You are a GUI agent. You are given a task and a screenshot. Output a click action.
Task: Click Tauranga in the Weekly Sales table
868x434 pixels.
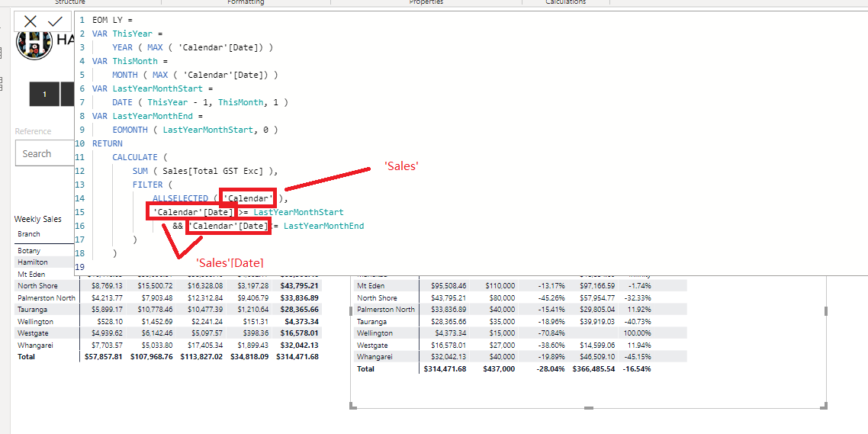[31, 310]
